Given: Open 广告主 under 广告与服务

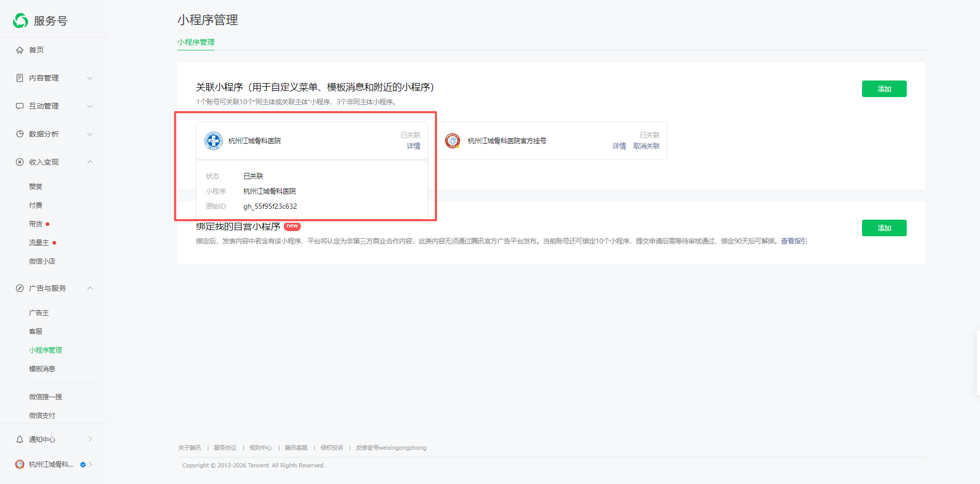Looking at the screenshot, I should tap(39, 313).
